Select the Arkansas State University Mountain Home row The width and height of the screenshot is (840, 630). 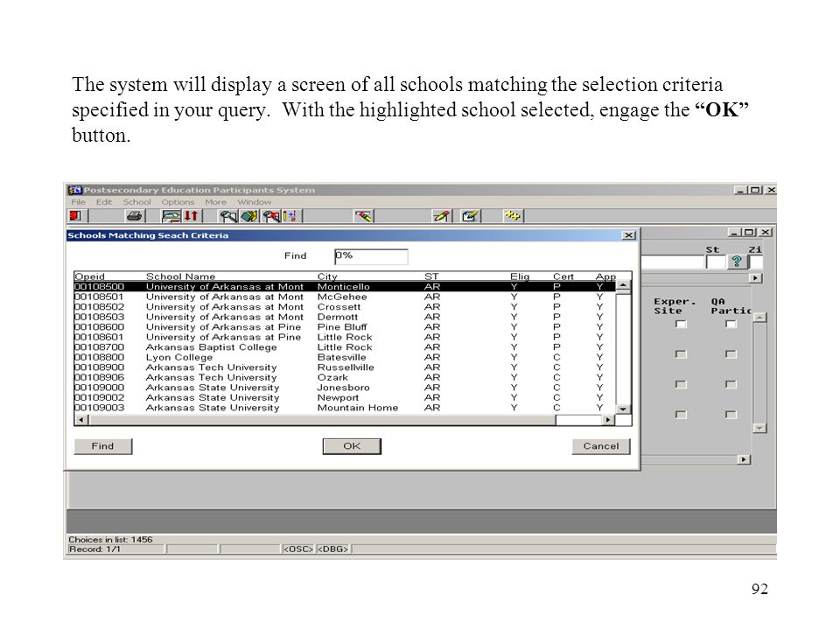point(345,408)
